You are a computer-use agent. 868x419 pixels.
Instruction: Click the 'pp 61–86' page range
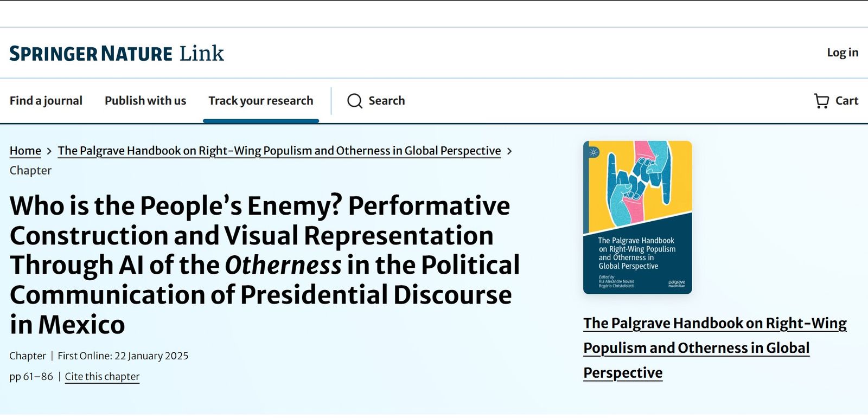coord(31,376)
